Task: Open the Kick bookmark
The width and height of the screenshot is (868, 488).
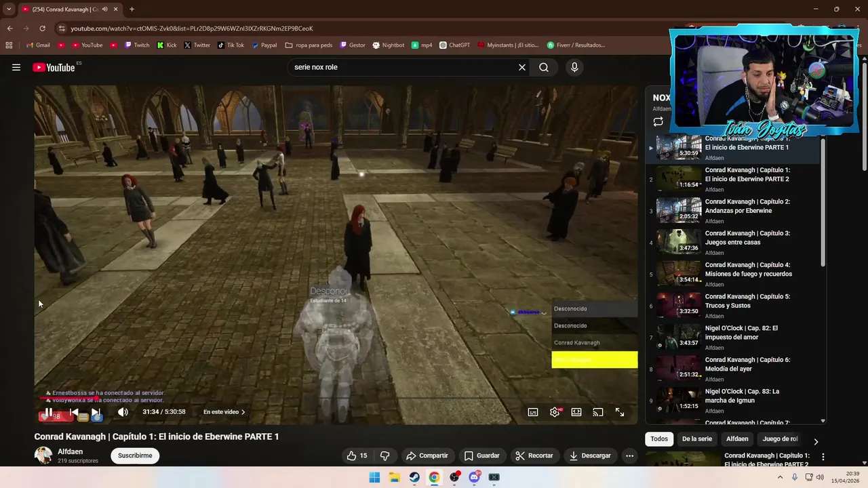Action: point(167,45)
